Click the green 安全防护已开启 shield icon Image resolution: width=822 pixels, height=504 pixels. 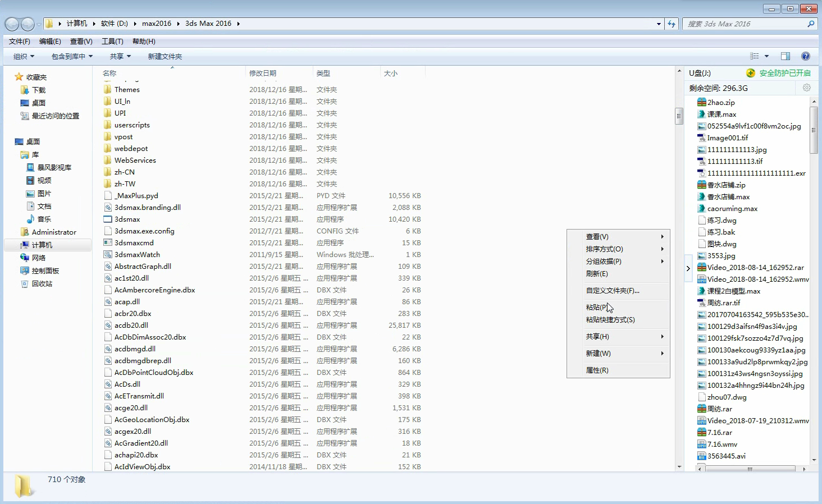pos(751,73)
